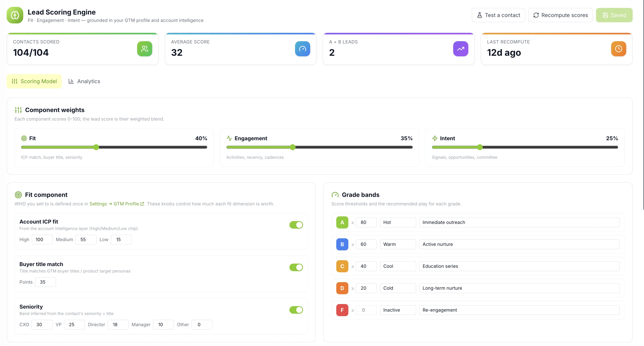Image resolution: width=644 pixels, height=346 pixels.
Task: Click the Low ICP fit value field
Action: click(121, 239)
